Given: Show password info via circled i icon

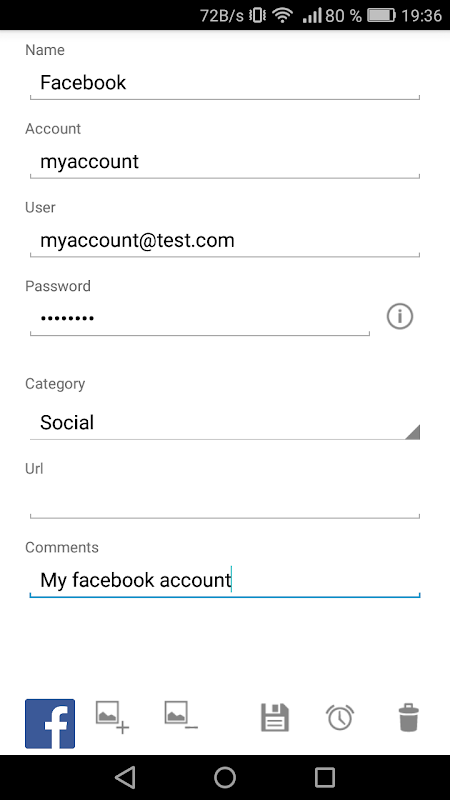Looking at the screenshot, I should pyautogui.click(x=399, y=317).
